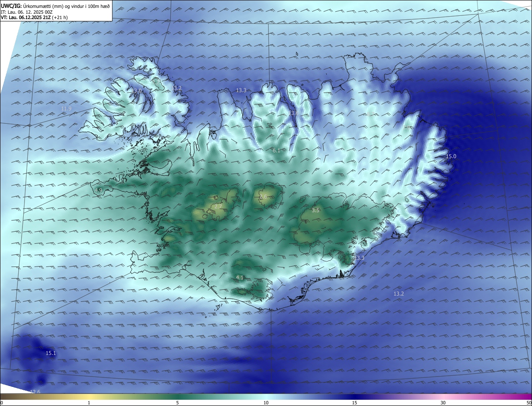The width and height of the screenshot is (532, 406).
Task: Click the 4.9 value label on the map
Action: 99,190
